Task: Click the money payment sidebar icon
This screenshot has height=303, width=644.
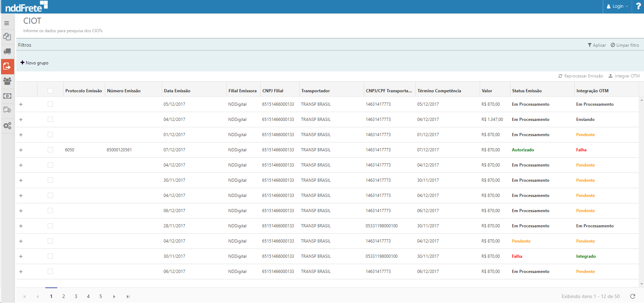Action: point(7,96)
